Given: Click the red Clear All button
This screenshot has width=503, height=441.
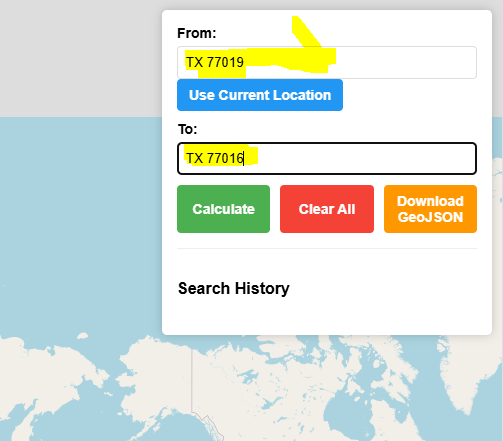Looking at the screenshot, I should click(327, 209).
